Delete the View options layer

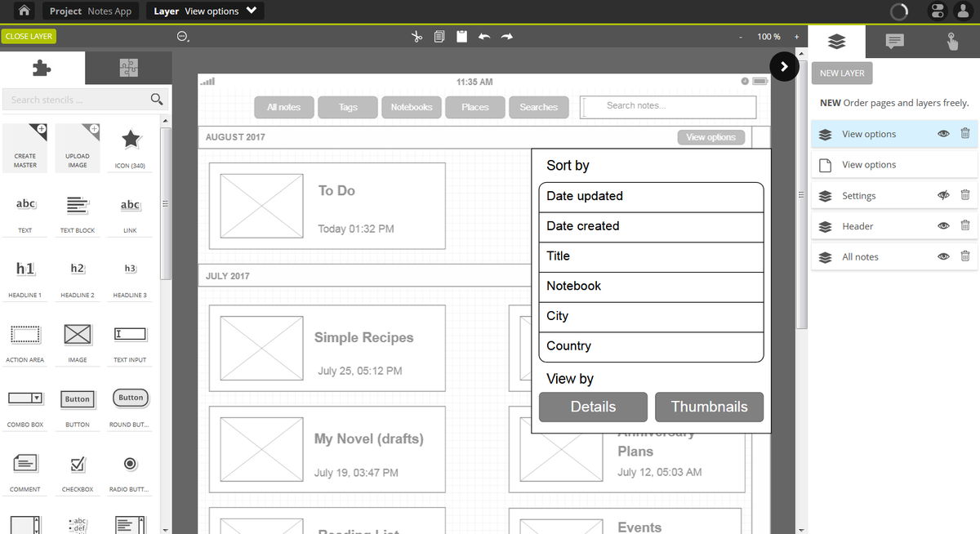click(965, 134)
